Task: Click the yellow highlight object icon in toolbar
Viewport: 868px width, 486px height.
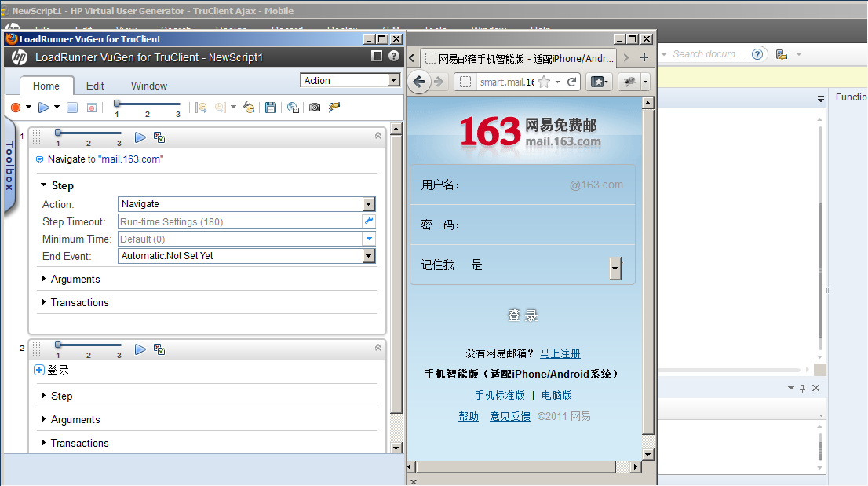Action: [334, 108]
